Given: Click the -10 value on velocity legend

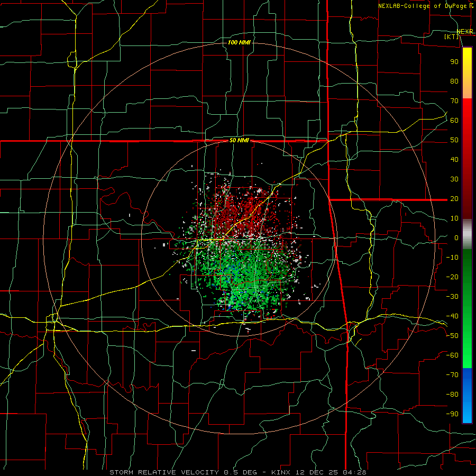Looking at the screenshot, I should coord(452,258).
